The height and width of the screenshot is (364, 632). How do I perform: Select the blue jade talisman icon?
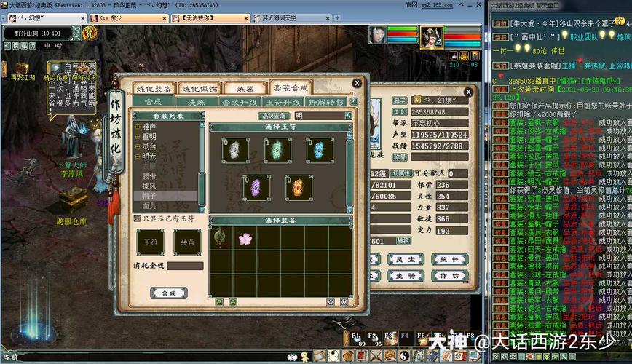(320, 151)
